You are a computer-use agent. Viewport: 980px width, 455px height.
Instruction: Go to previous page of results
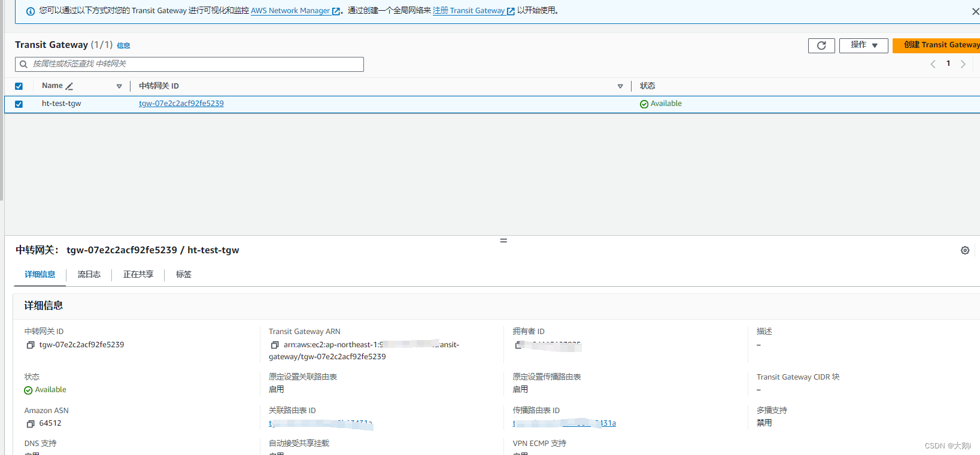pos(933,64)
